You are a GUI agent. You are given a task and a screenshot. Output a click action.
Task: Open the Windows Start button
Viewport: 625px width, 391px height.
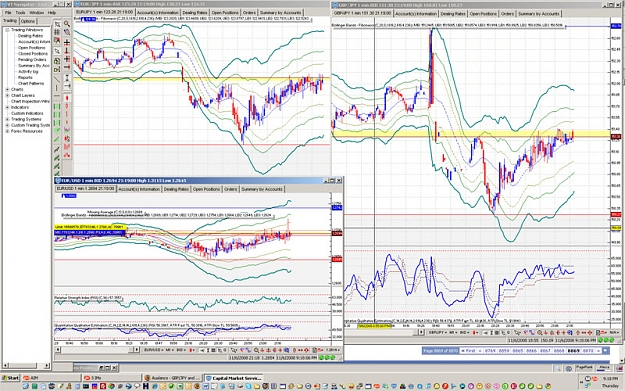tap(10, 378)
